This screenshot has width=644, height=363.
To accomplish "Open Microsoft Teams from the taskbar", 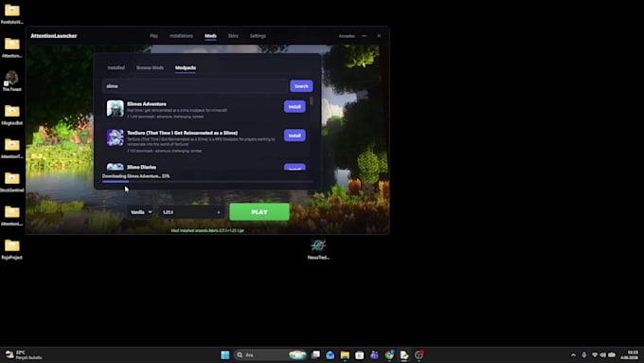I will click(x=374, y=354).
